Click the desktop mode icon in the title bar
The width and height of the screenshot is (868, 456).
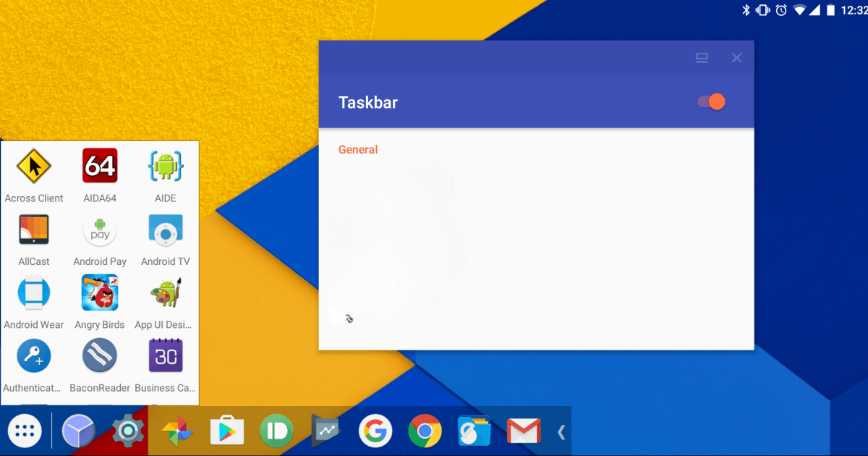coord(702,57)
